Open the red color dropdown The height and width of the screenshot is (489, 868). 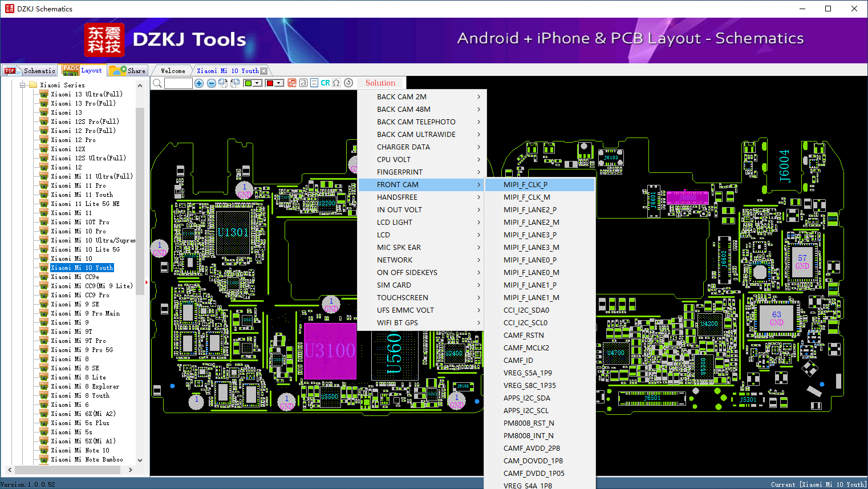coord(279,83)
